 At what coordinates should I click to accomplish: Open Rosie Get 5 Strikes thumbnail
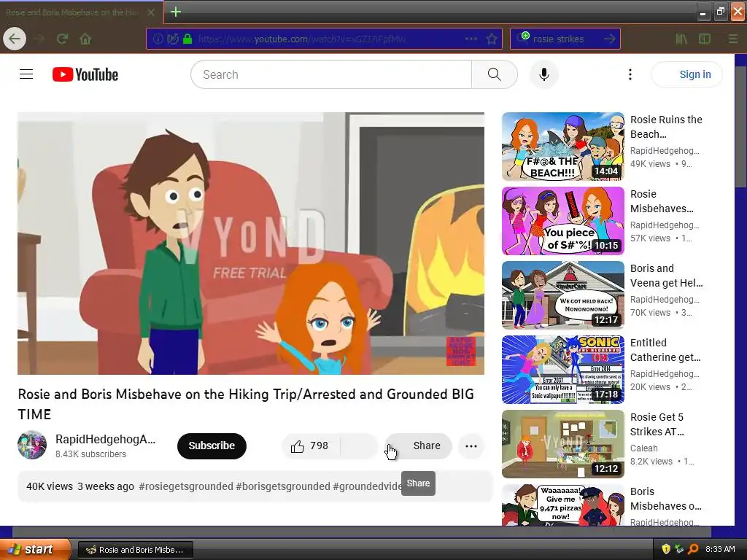pyautogui.click(x=562, y=444)
